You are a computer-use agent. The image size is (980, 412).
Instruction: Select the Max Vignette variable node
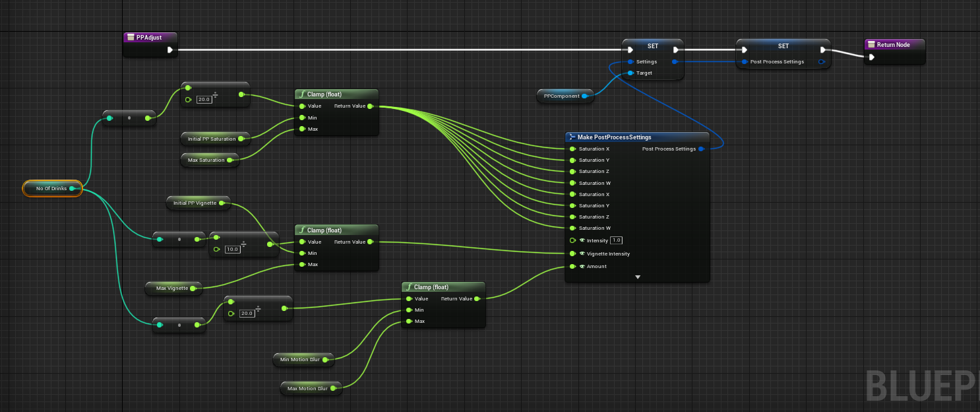point(174,288)
